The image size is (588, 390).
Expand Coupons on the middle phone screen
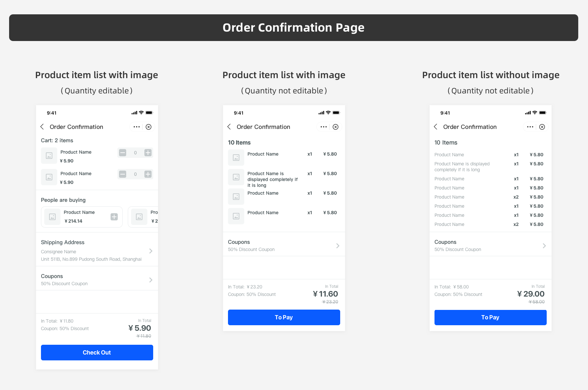[338, 246]
